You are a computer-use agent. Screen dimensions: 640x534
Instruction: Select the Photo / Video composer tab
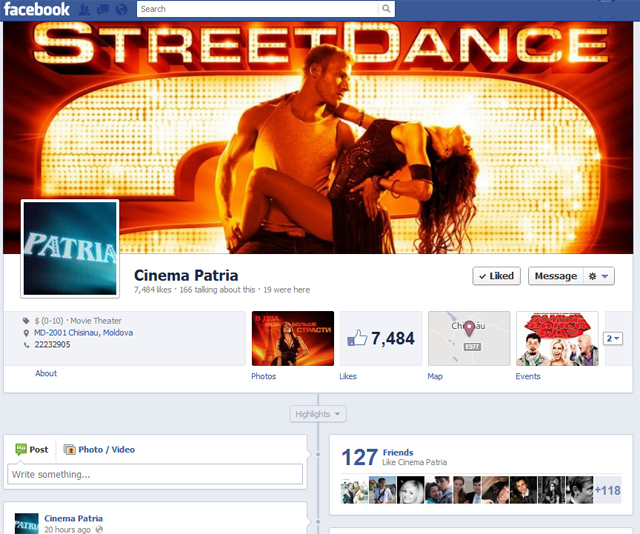[99, 449]
